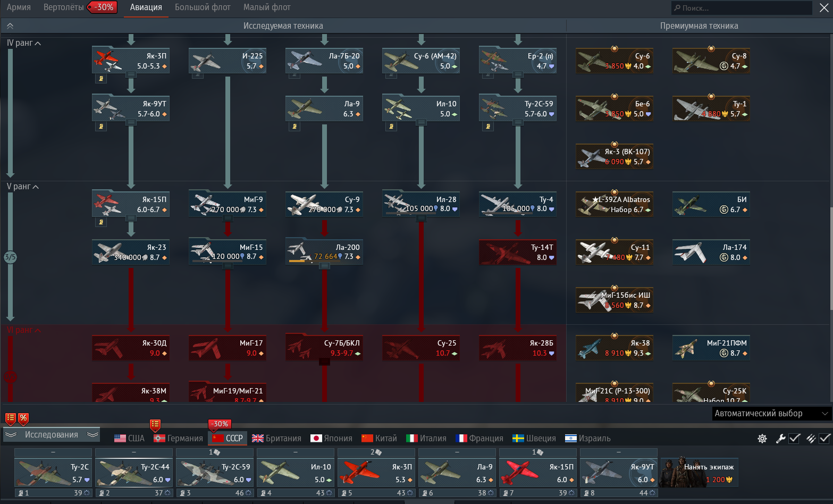Switch to the Германия nation tab
Screen dimensions: 833x504
click(179, 439)
